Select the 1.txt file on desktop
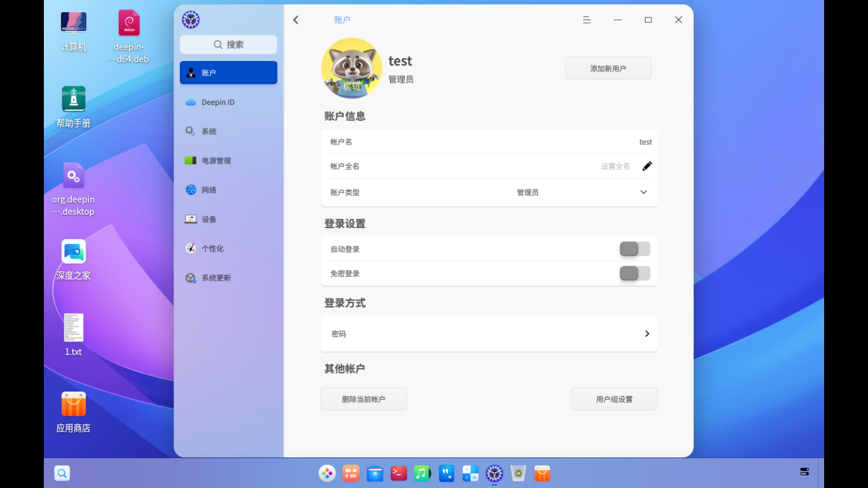Screen dimensions: 868x488 point(74,335)
